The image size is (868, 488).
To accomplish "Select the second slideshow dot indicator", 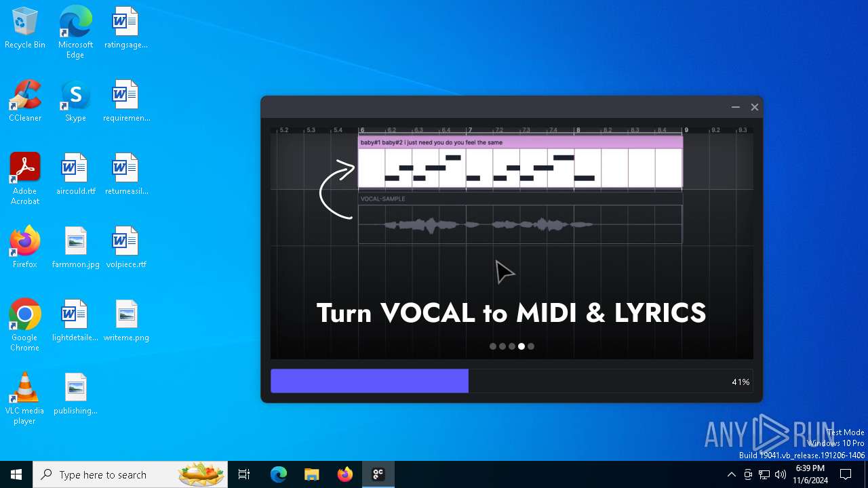I will click(x=502, y=346).
